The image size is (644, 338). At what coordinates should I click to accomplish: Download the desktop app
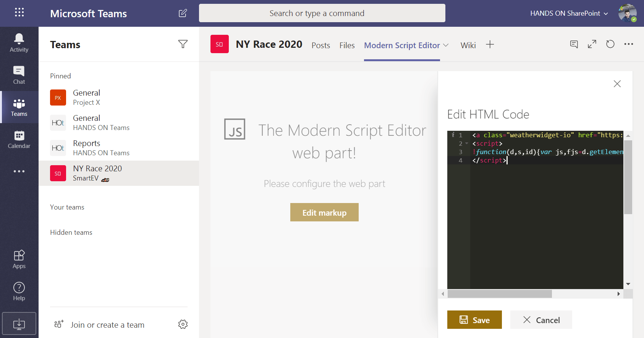pyautogui.click(x=19, y=324)
